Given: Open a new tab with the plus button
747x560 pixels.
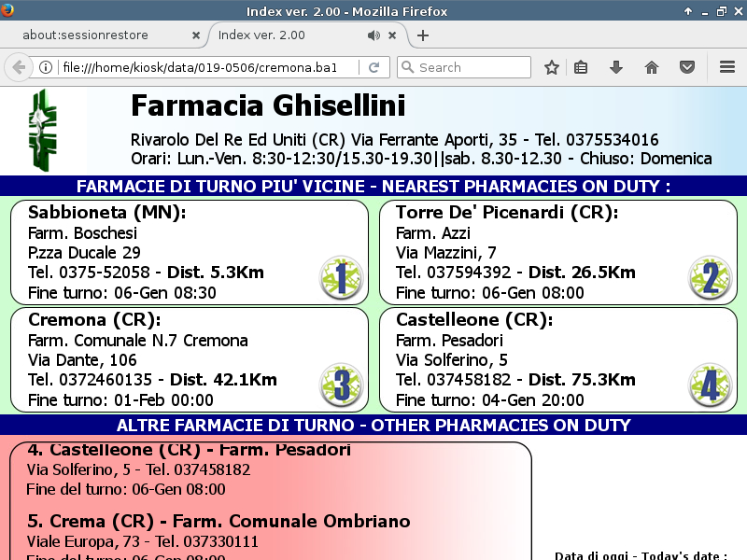Looking at the screenshot, I should point(423,35).
